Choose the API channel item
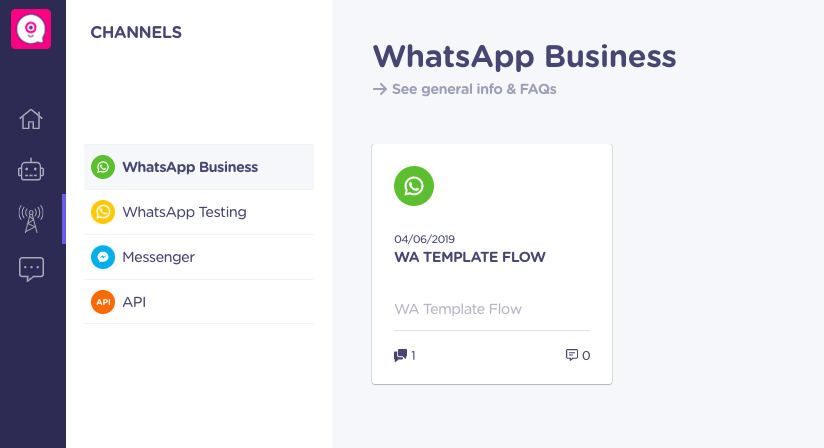This screenshot has height=448, width=824. coord(199,302)
